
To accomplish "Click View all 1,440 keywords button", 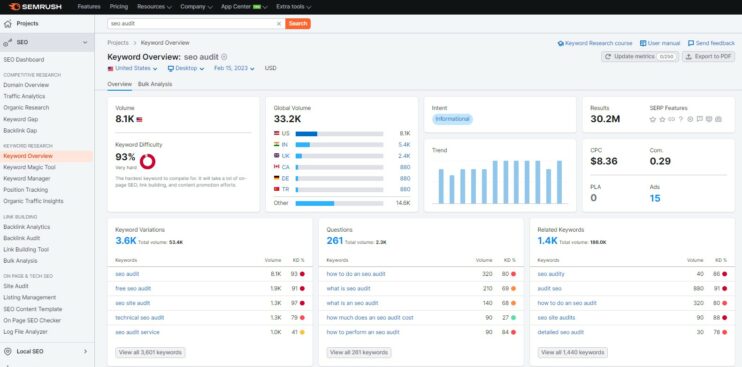I will pos(573,352).
